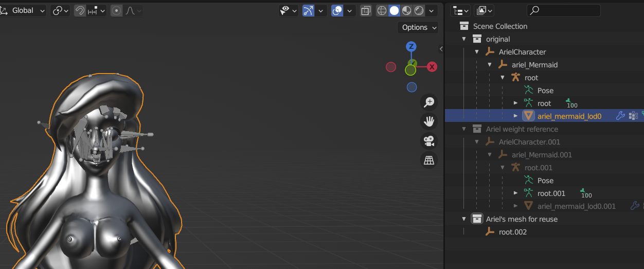This screenshot has height=269, width=644.
Task: Switch to solid viewport shading
Action: (x=395, y=10)
